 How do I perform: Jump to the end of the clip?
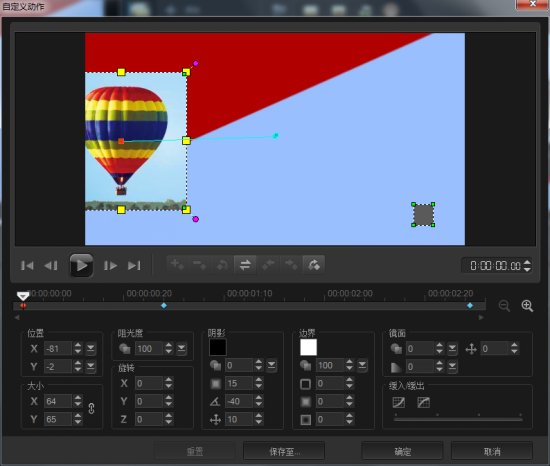(x=134, y=265)
